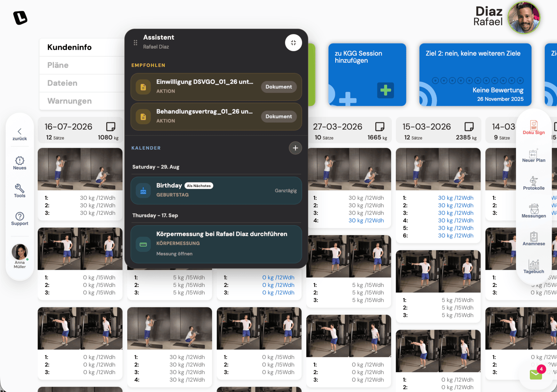Switch to the Warnungen tab

(82, 101)
